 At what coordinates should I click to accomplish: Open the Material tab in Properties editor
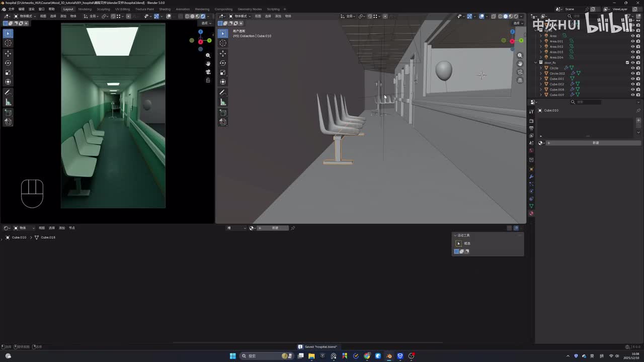(x=531, y=213)
